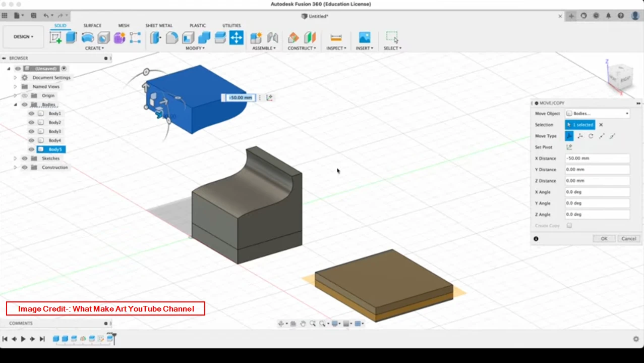Image resolution: width=644 pixels, height=363 pixels.
Task: Select the Pan hand navigation tool
Action: pos(303,324)
